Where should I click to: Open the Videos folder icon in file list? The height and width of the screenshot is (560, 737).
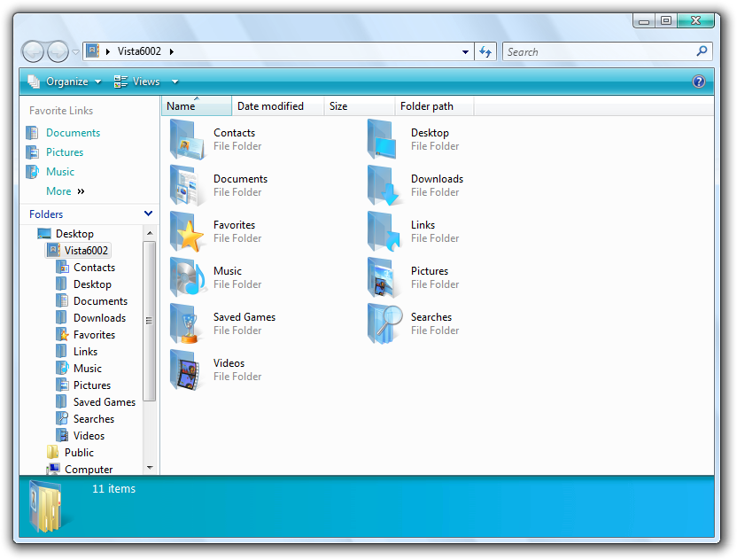click(187, 370)
